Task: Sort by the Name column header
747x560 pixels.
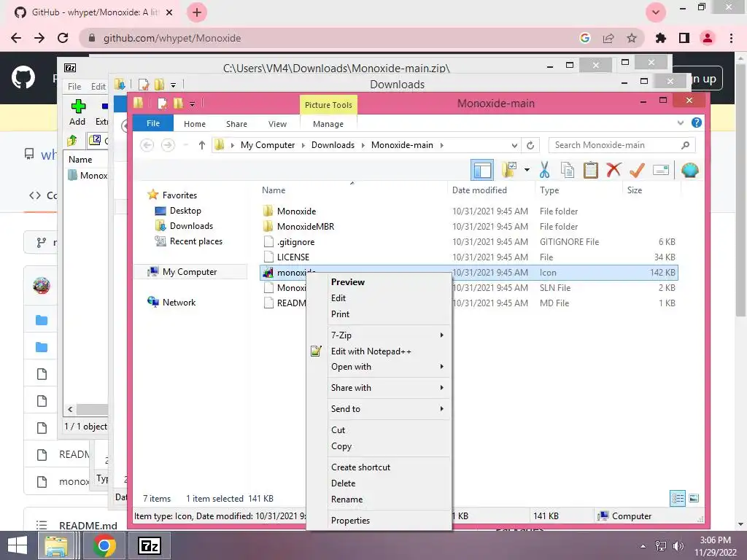Action: (x=274, y=190)
